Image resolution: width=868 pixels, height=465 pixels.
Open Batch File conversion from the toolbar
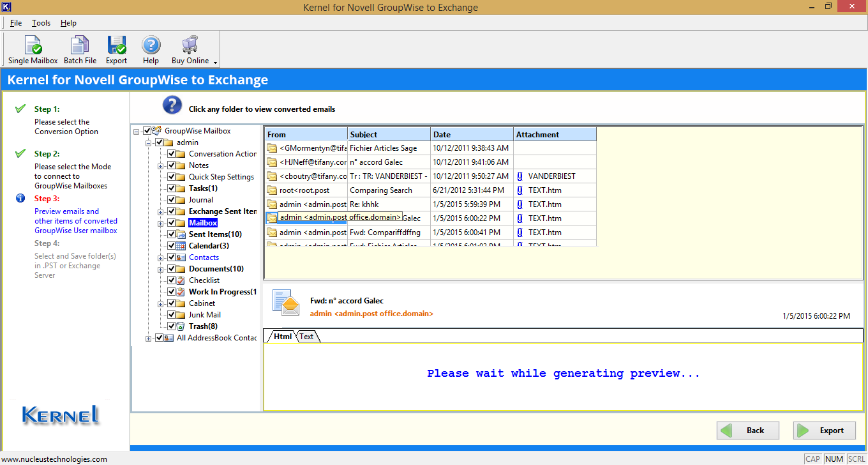pyautogui.click(x=79, y=49)
